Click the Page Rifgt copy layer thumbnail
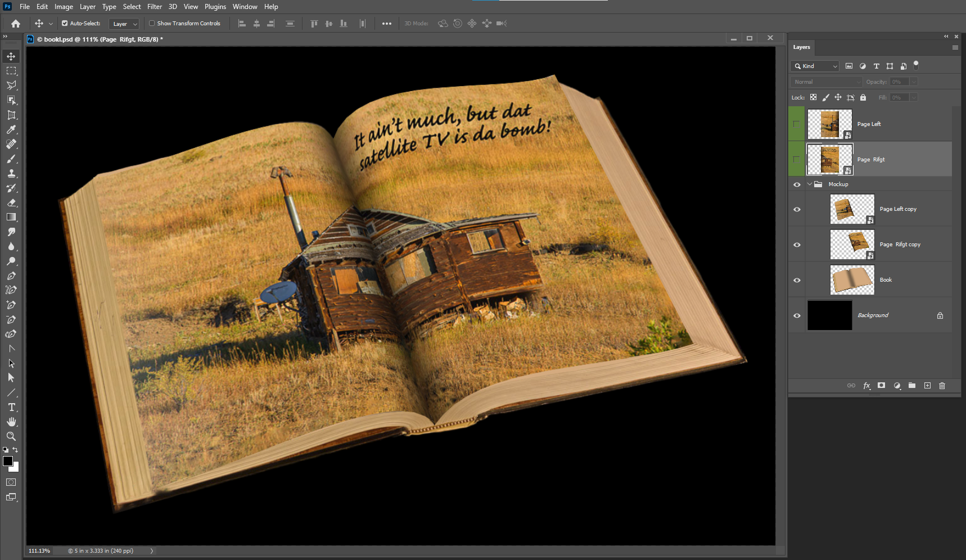Viewport: 966px width, 560px height. click(x=852, y=244)
